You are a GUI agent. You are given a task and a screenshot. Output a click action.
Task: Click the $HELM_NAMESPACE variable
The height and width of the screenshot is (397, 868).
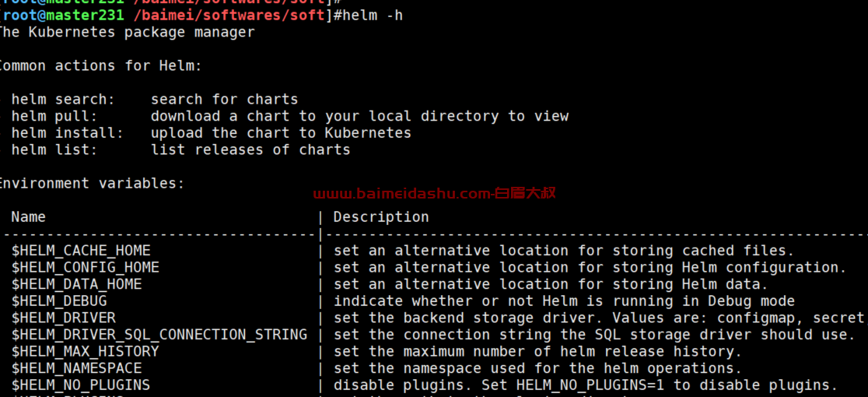pos(76,367)
